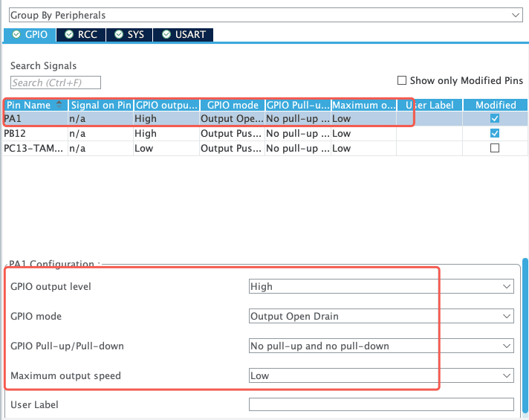Expand the GPIO Pull-up/Pull-down dropdown

coord(381,346)
